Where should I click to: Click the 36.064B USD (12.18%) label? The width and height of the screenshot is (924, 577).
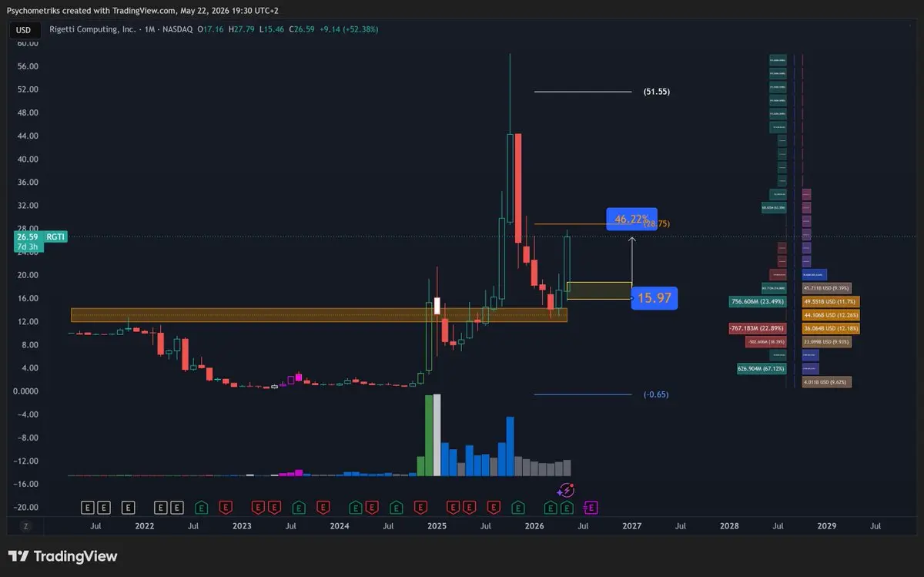(x=831, y=328)
